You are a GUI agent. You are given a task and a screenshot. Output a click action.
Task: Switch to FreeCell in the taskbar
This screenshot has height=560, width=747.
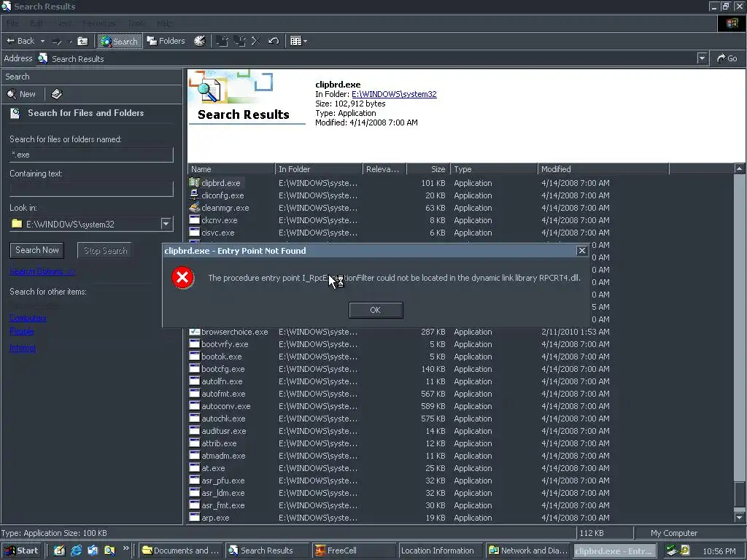coord(355,551)
